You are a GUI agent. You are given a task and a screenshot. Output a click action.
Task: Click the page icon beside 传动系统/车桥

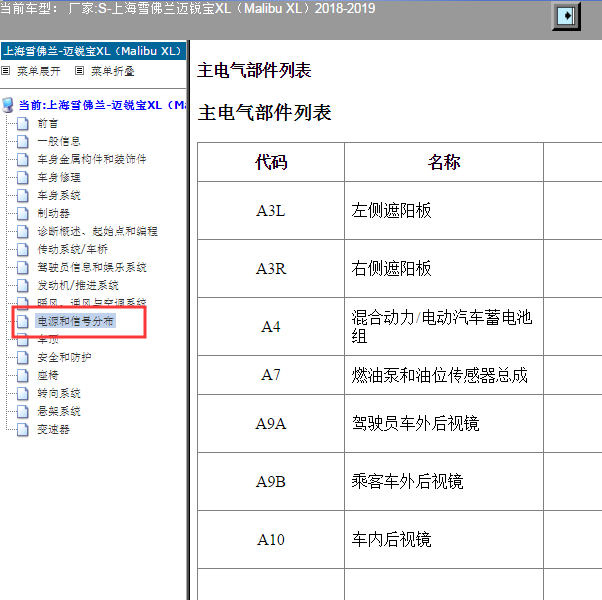[23, 250]
